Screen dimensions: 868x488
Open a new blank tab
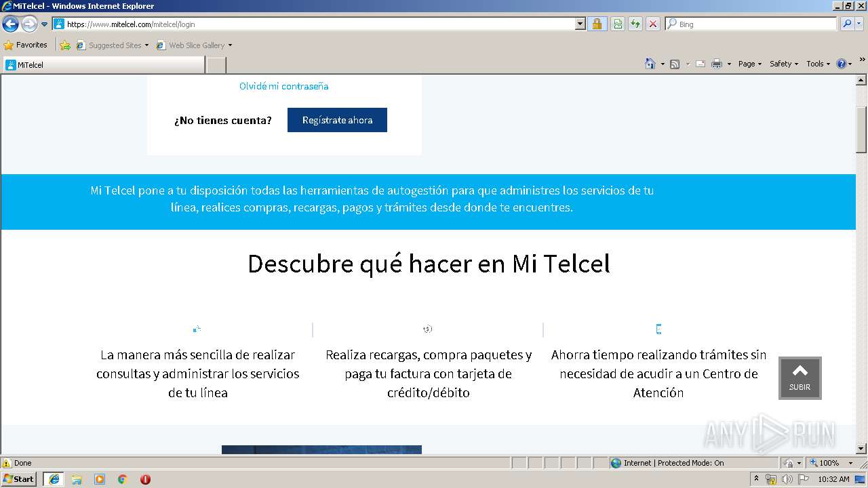point(216,65)
